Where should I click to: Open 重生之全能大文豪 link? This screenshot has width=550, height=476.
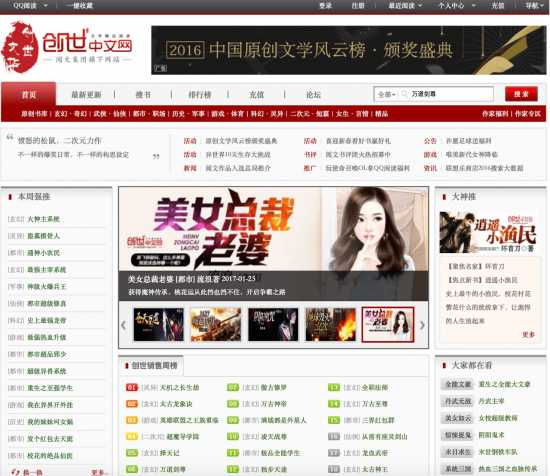pos(504,384)
